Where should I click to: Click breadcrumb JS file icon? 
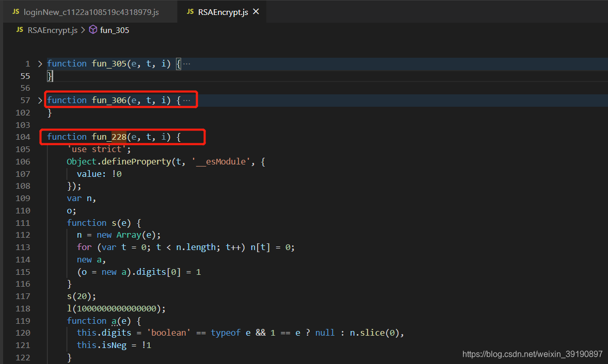(20, 29)
